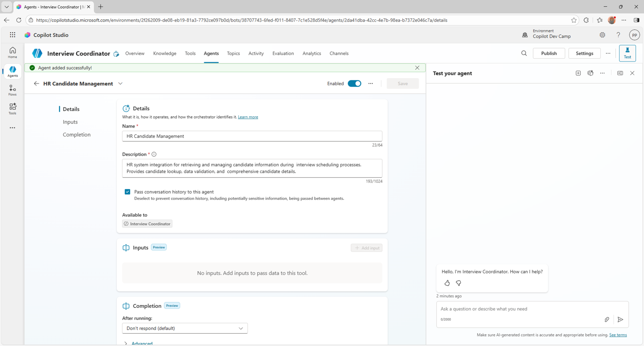Open test panel more options ellipsis
644x346 pixels.
[603, 73]
